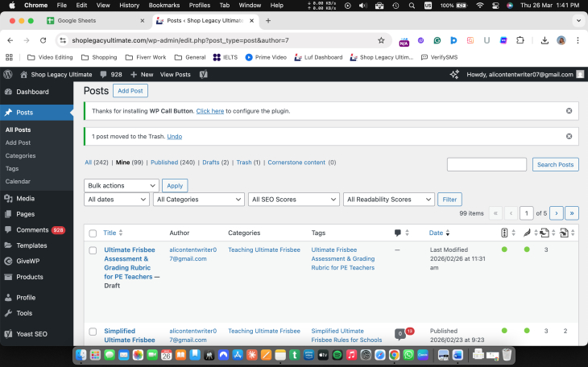Viewport: 588px width, 367px height.
Task: Click the search posts input field
Action: point(487,164)
